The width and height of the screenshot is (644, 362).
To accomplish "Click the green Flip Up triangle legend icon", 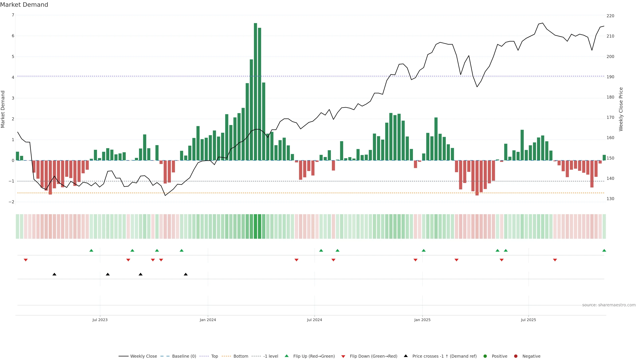I will pyautogui.click(x=286, y=356).
